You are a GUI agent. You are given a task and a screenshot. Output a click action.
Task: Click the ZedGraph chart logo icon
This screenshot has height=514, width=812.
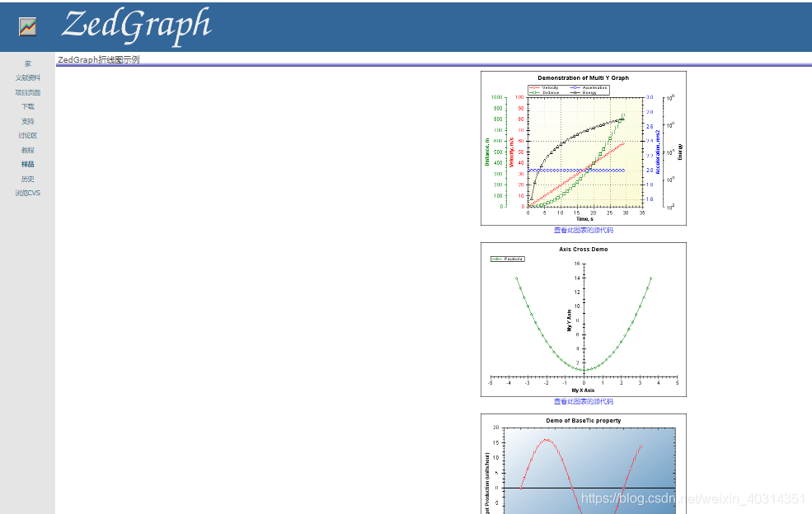[x=27, y=26]
